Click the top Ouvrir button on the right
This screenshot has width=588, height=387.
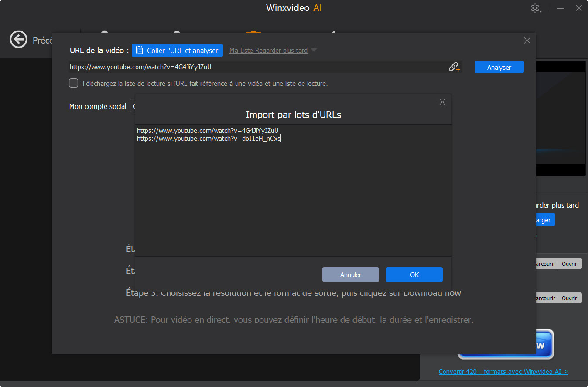[569, 263]
